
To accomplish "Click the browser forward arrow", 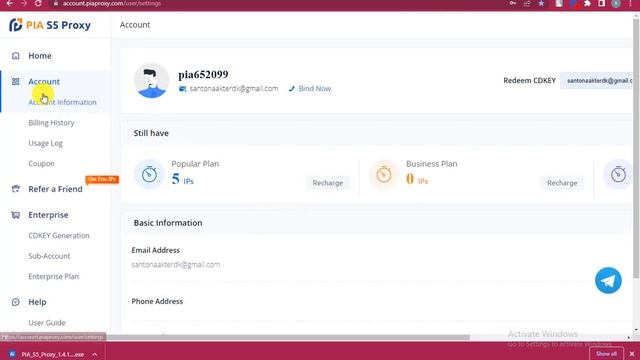I will click(x=24, y=3).
